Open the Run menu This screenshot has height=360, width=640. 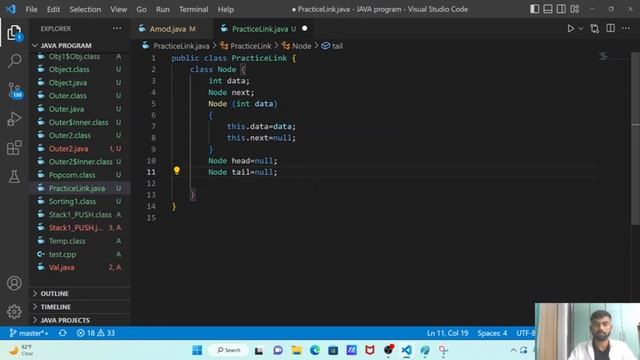pos(162,9)
